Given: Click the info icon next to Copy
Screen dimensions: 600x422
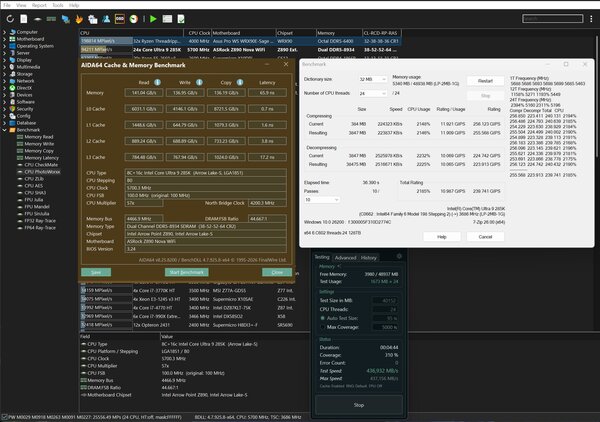Looking at the screenshot, I should point(240,82).
